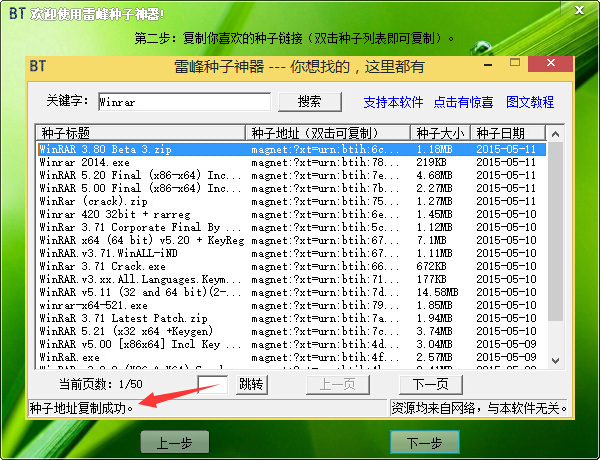Click the 种子地址复制成功 status message
The width and height of the screenshot is (600, 460).
[81, 408]
